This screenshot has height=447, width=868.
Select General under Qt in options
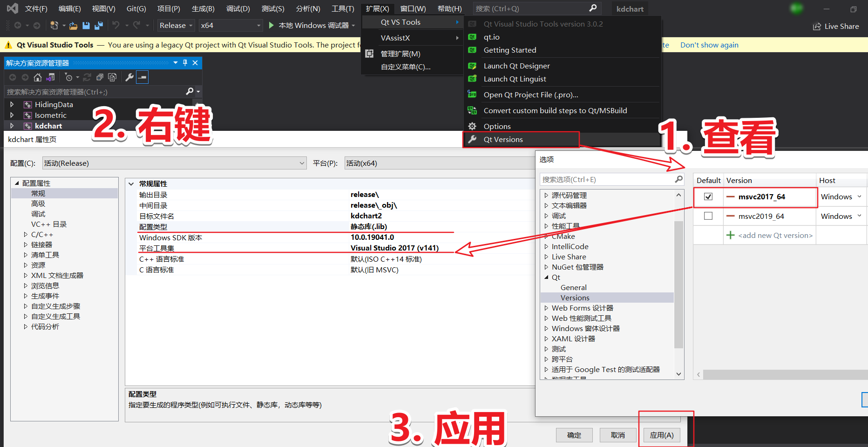(x=573, y=287)
